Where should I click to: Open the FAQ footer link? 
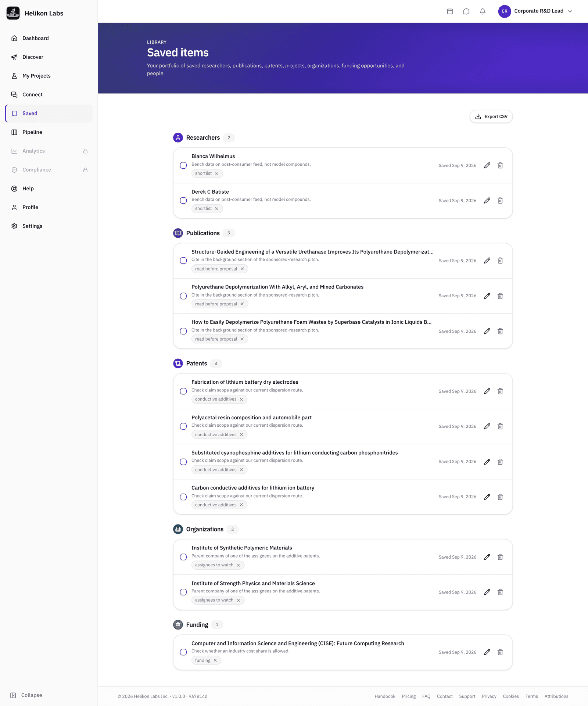[x=426, y=696]
